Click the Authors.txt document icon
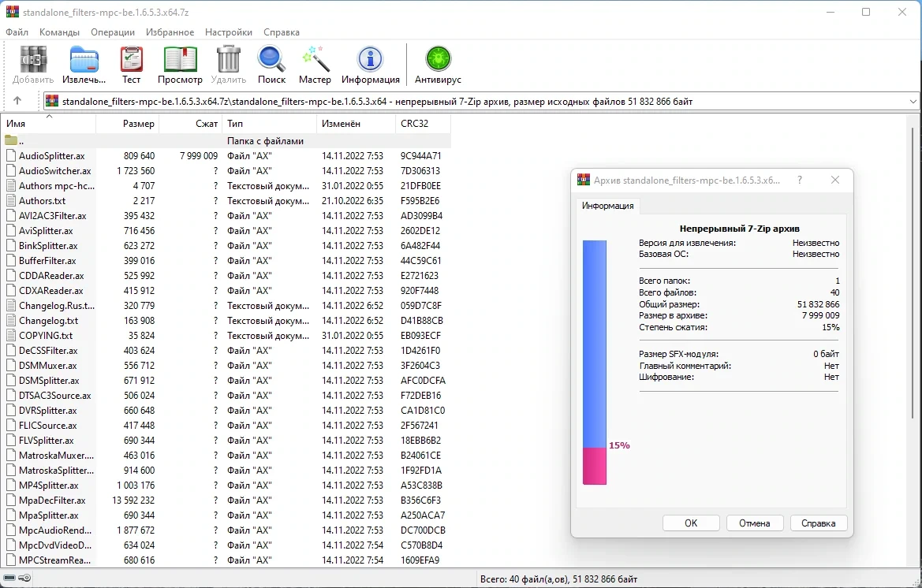Viewport: 922px width, 588px height. tap(10, 201)
